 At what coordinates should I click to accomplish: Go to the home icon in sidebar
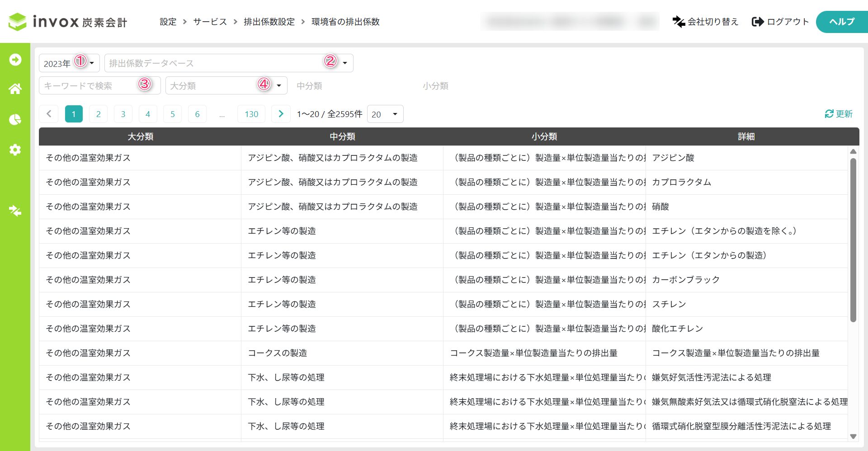(x=15, y=89)
